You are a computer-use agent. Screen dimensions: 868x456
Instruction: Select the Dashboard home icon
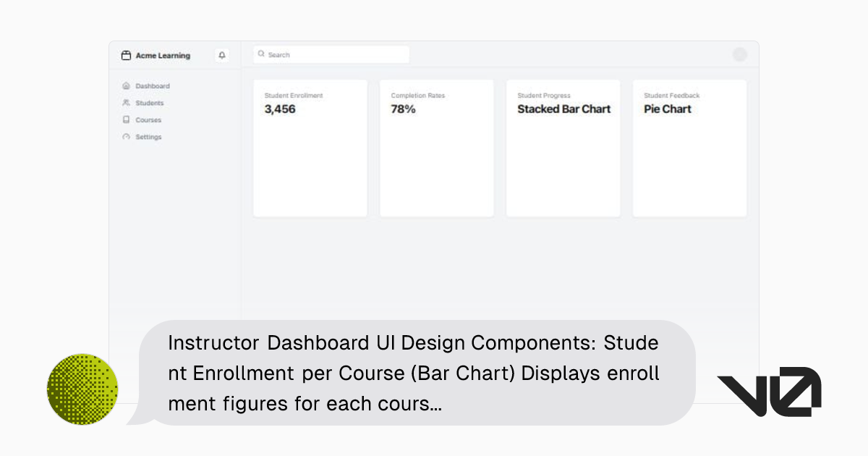pos(127,85)
